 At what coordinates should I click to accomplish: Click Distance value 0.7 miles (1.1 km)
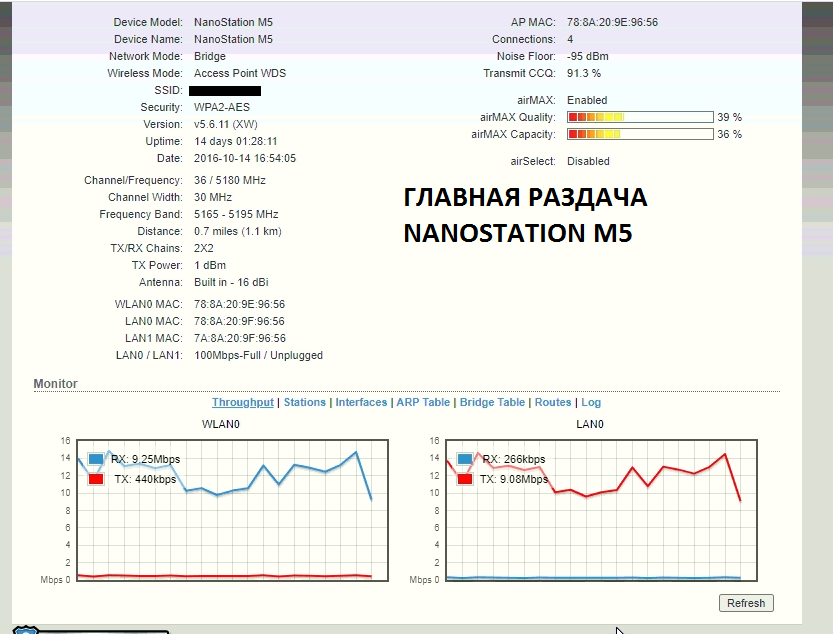pos(238,231)
